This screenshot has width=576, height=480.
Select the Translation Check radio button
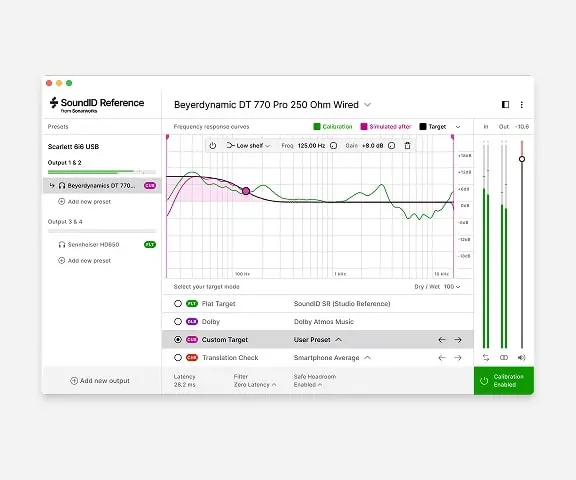click(178, 358)
